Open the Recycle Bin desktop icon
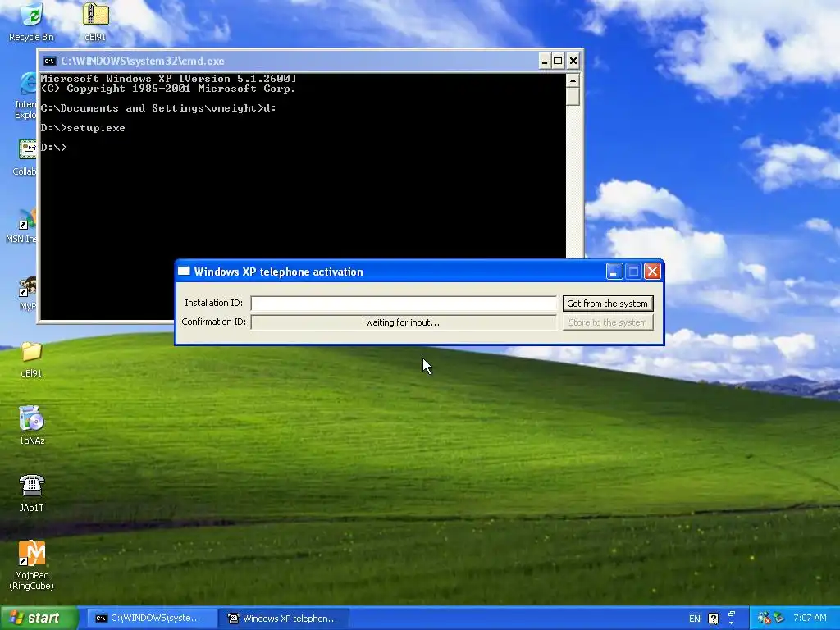The height and width of the screenshot is (630, 840). (x=32, y=15)
